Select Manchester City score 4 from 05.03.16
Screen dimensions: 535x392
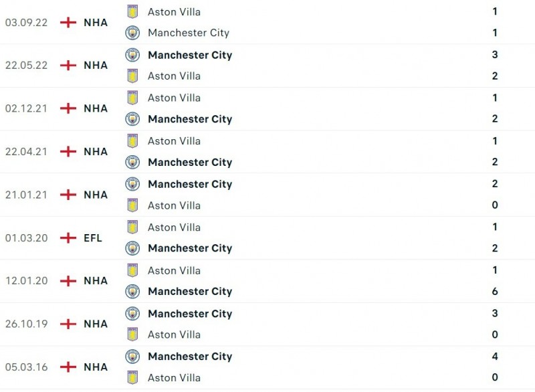[495, 357]
